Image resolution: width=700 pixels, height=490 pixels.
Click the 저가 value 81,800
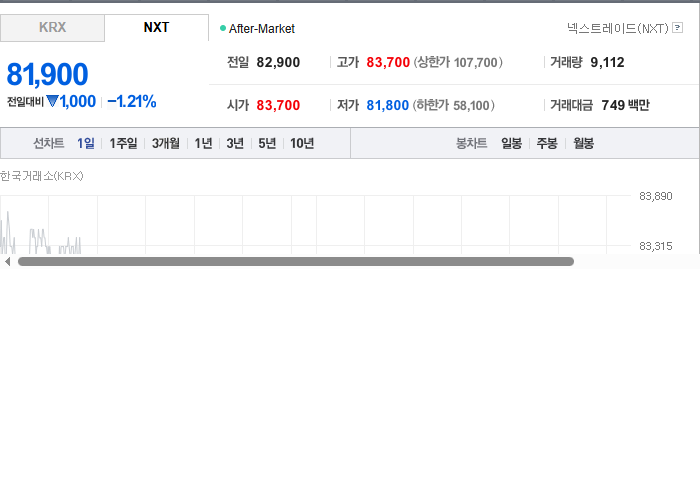coord(388,105)
